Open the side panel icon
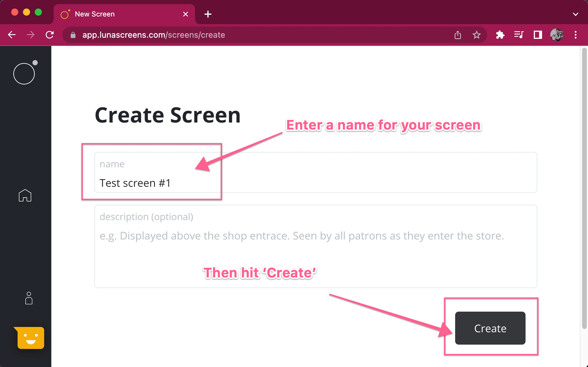The image size is (588, 367). tap(537, 35)
